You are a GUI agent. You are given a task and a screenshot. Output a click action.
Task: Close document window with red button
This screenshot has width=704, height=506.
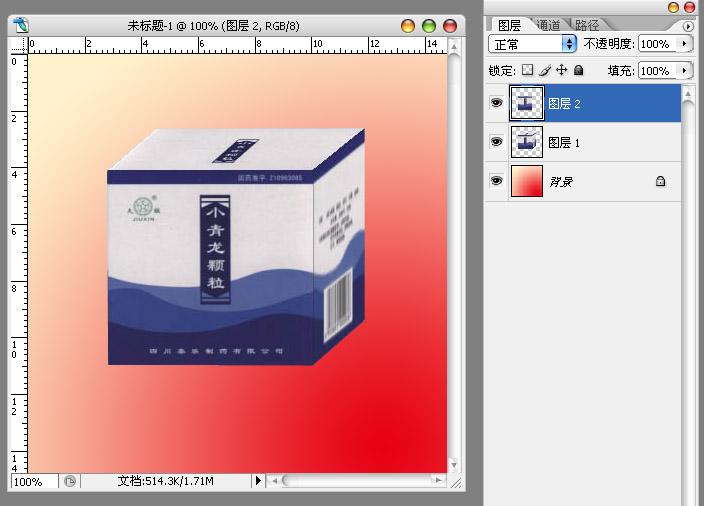pyautogui.click(x=450, y=26)
